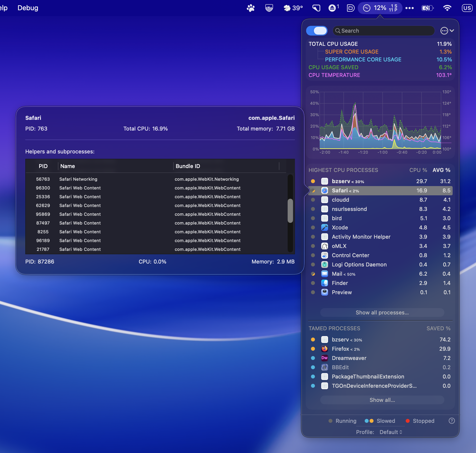This screenshot has height=453, width=476.
Task: Click the Preview app icon
Action: click(325, 292)
